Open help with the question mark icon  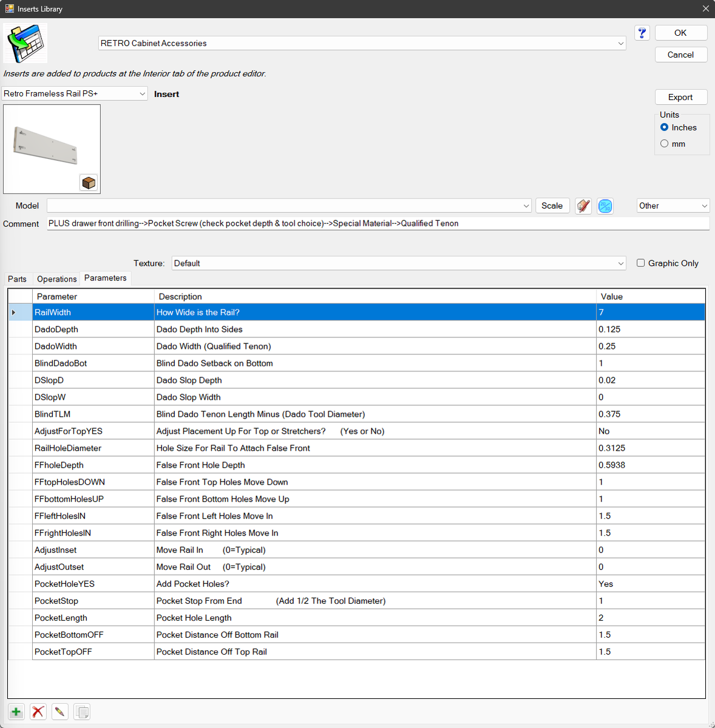tap(642, 33)
